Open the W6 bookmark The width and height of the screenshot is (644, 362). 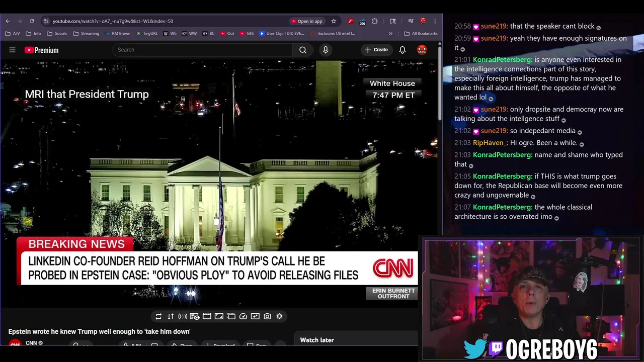point(170,34)
